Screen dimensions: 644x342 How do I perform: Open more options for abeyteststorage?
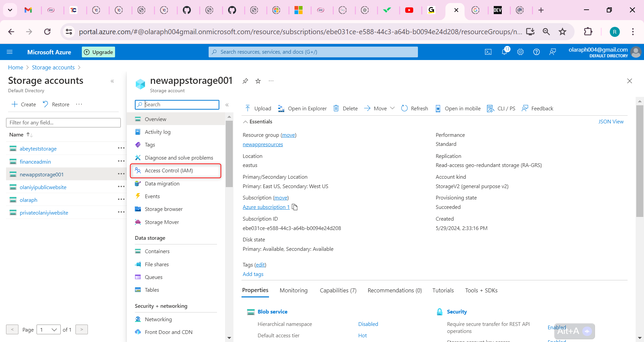pos(121,148)
